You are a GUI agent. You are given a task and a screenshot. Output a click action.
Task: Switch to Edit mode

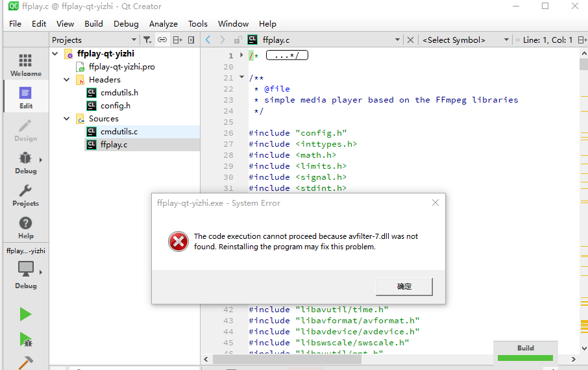click(x=26, y=97)
